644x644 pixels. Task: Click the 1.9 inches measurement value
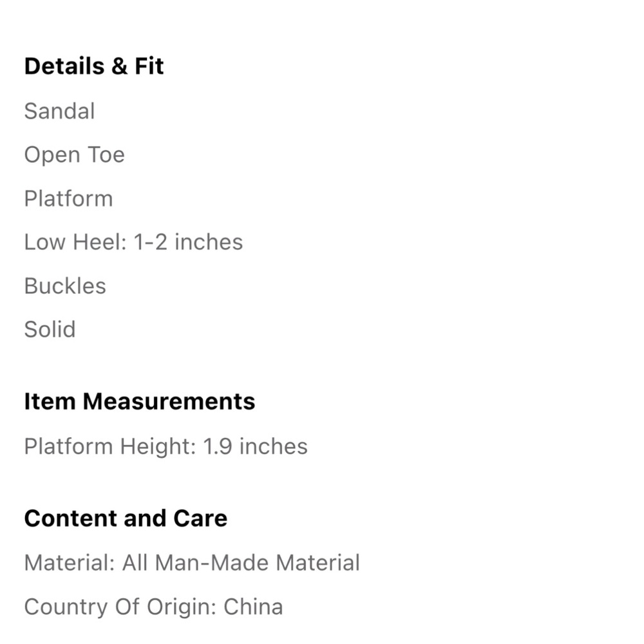click(x=255, y=446)
